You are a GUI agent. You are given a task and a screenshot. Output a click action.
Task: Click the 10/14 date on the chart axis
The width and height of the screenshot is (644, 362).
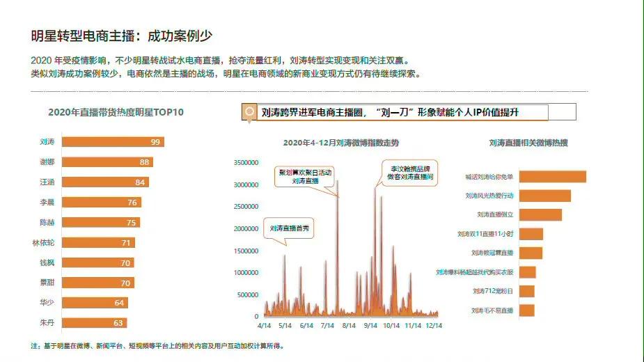click(x=391, y=324)
